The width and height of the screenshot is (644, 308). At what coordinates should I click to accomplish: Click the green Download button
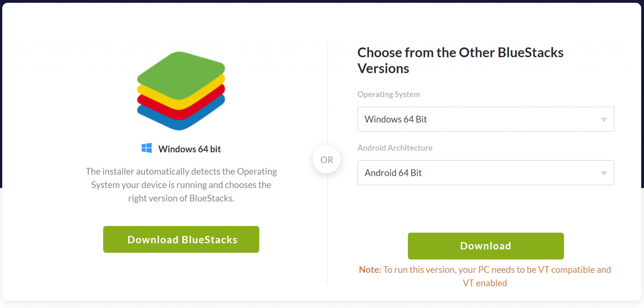486,246
